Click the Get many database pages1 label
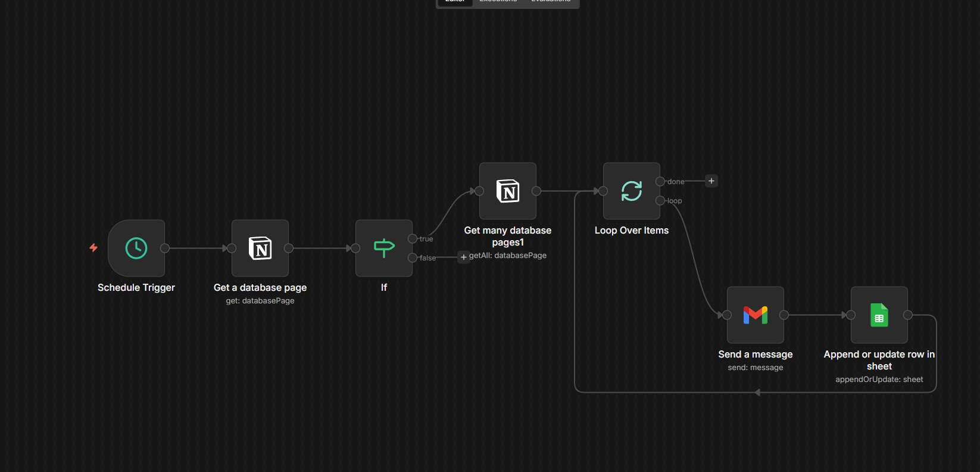This screenshot has height=472, width=980. tap(508, 236)
